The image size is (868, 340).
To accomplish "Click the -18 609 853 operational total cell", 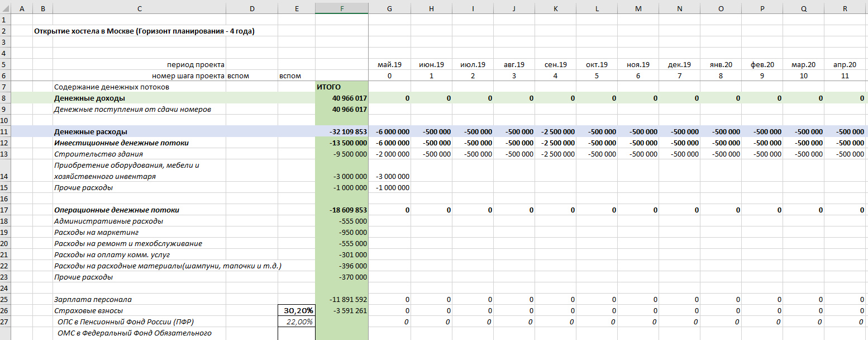I will (x=341, y=210).
